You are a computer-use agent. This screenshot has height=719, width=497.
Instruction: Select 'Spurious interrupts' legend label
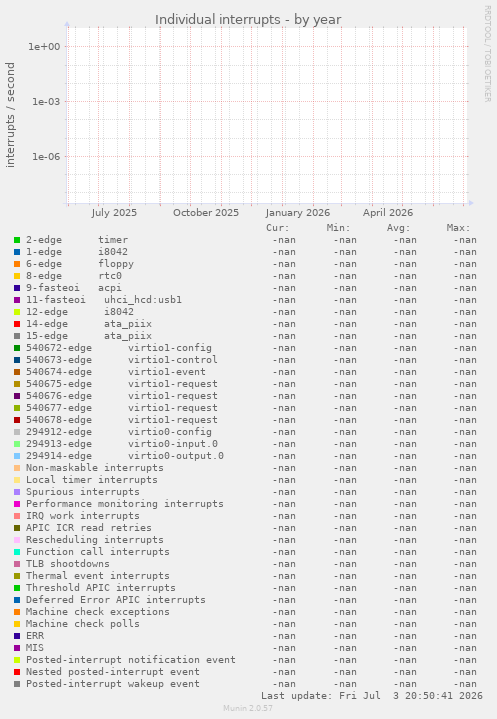point(83,492)
